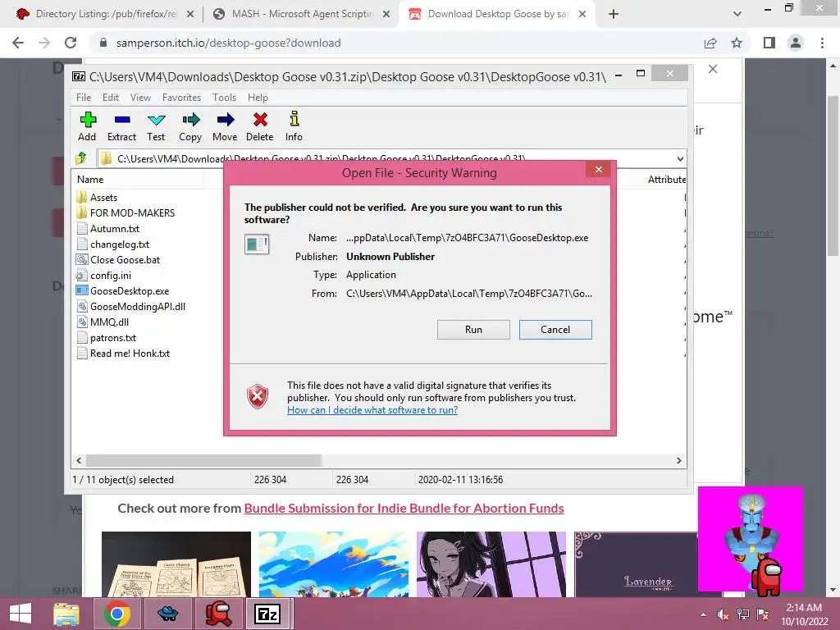This screenshot has height=630, width=840.
Task: Click the Attributes column header
Action: coord(666,180)
